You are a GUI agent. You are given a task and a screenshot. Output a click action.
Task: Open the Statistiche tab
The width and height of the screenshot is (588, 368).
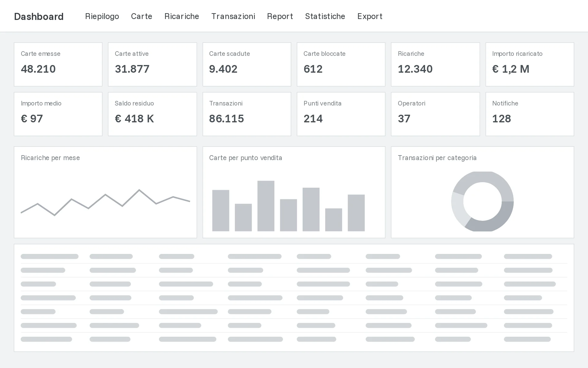[325, 16]
